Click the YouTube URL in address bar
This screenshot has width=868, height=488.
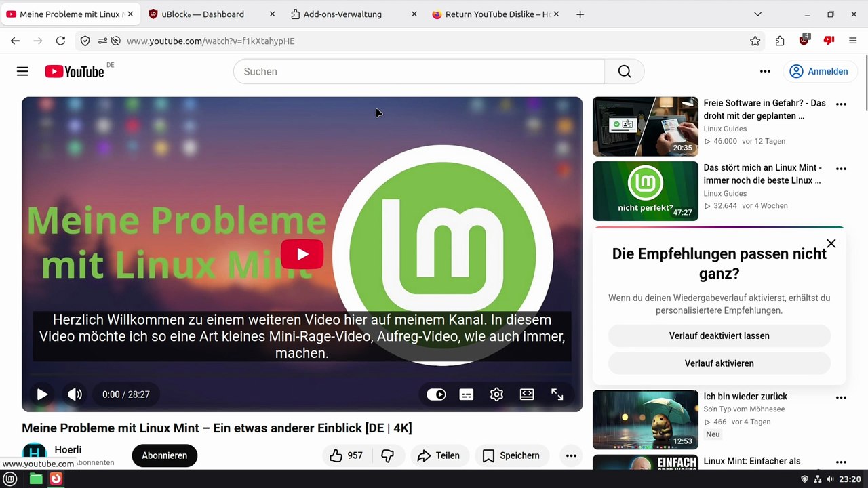coord(210,41)
